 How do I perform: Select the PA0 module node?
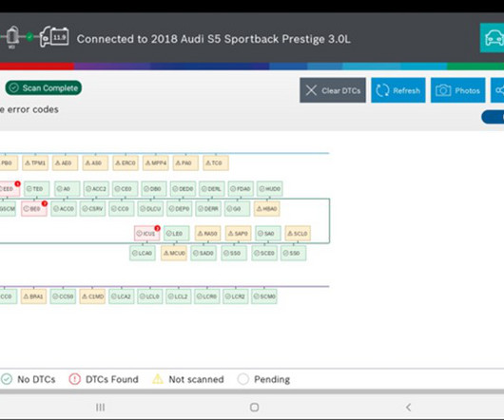click(185, 163)
